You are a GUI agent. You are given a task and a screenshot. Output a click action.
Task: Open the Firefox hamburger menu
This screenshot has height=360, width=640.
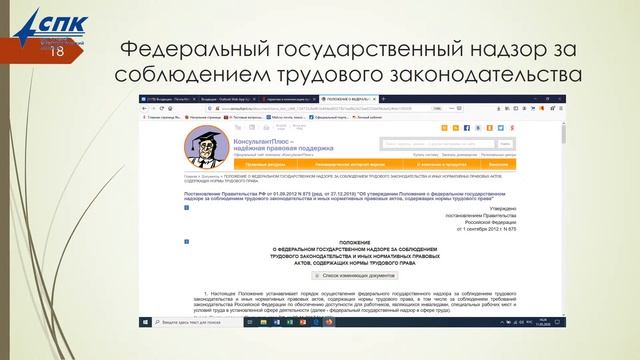561,109
